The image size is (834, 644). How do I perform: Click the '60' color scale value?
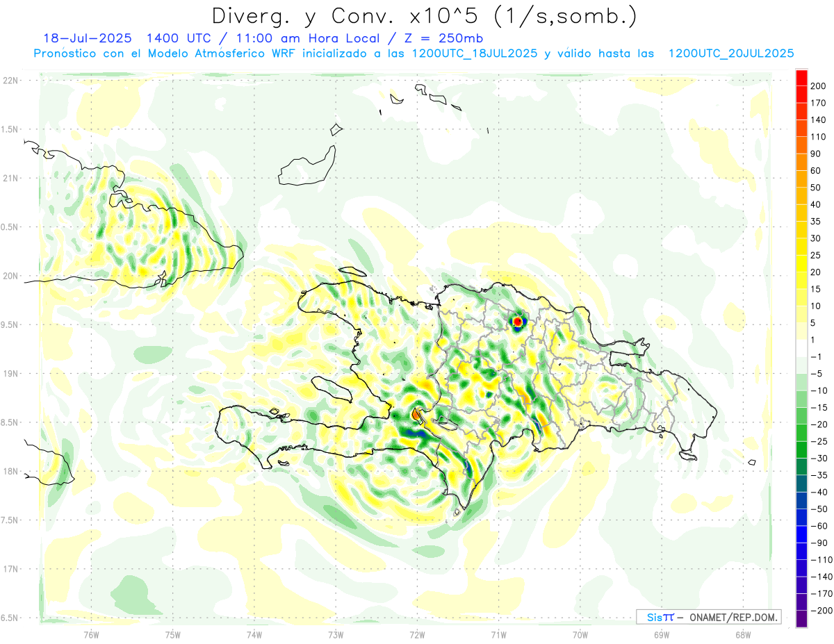point(816,170)
